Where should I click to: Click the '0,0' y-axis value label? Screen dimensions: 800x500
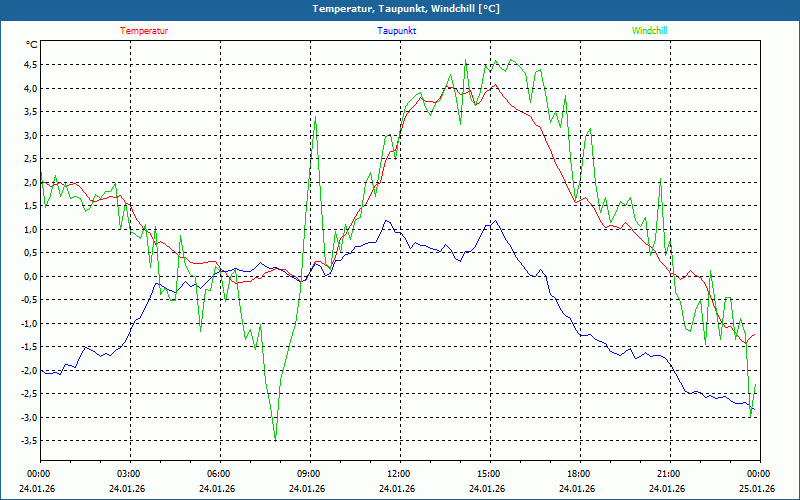click(x=30, y=276)
